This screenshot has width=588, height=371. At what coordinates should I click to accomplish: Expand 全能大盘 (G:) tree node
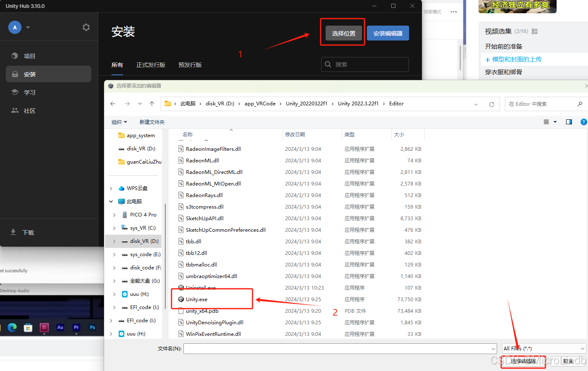click(x=114, y=281)
